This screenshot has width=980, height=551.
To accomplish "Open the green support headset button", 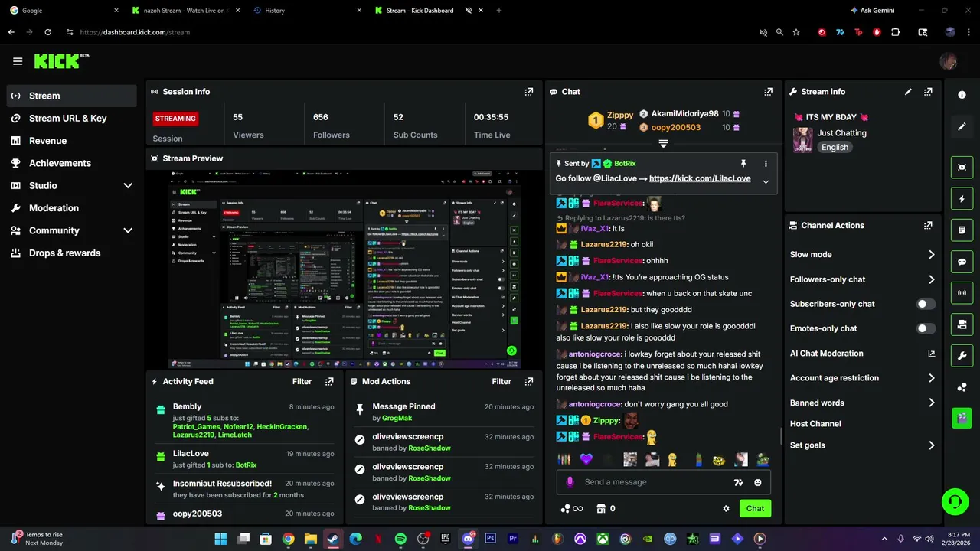I will [x=955, y=502].
